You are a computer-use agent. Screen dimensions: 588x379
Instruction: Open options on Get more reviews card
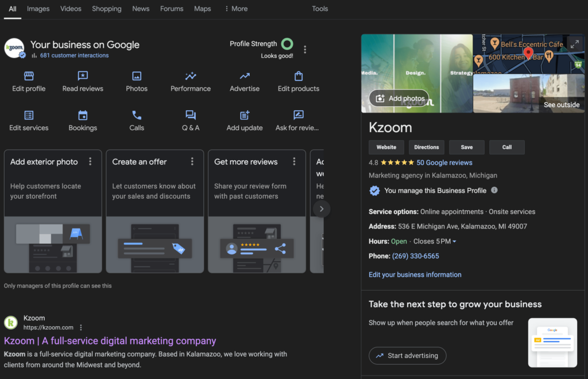294,161
